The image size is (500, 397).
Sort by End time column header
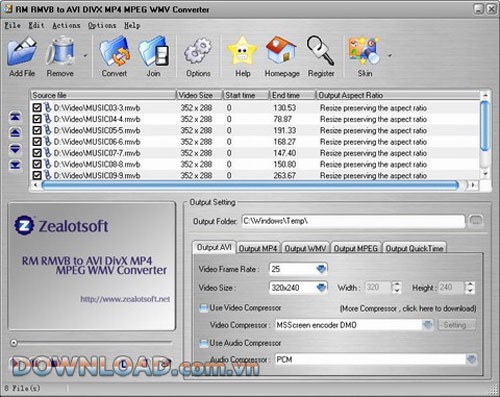coord(292,95)
